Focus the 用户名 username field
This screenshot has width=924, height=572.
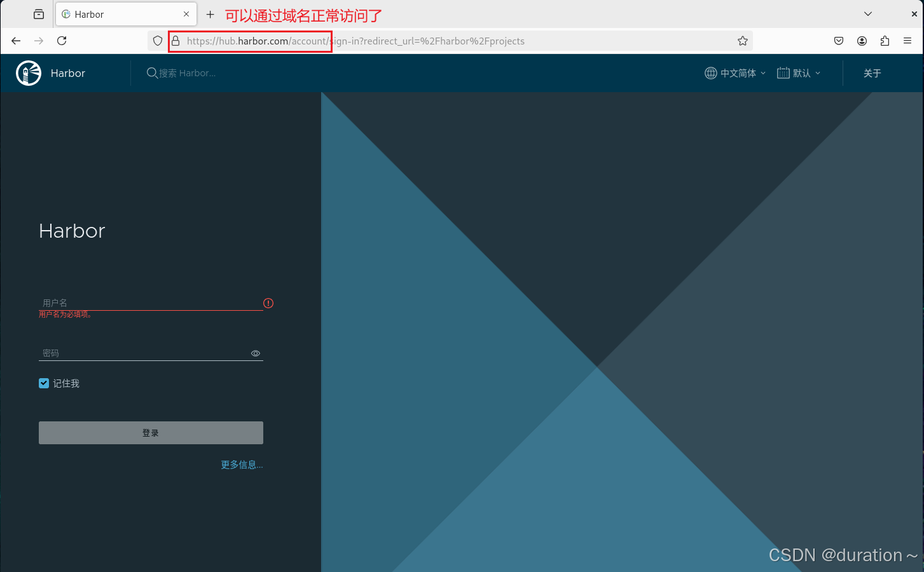pos(151,303)
